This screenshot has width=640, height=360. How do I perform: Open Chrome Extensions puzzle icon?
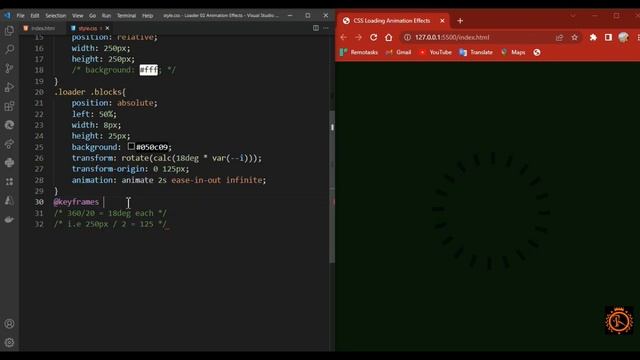tap(593, 38)
